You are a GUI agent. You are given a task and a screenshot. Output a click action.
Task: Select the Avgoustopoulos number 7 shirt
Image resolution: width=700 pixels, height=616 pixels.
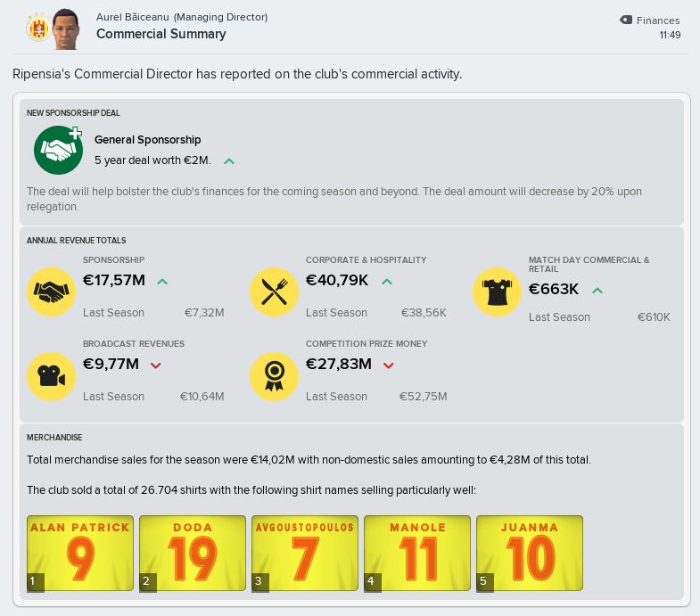(x=305, y=554)
